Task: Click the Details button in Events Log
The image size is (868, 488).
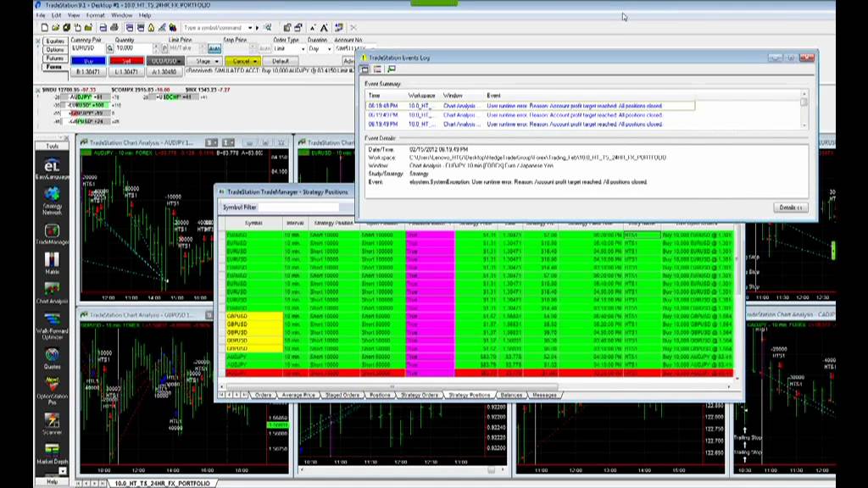Action: coord(791,208)
